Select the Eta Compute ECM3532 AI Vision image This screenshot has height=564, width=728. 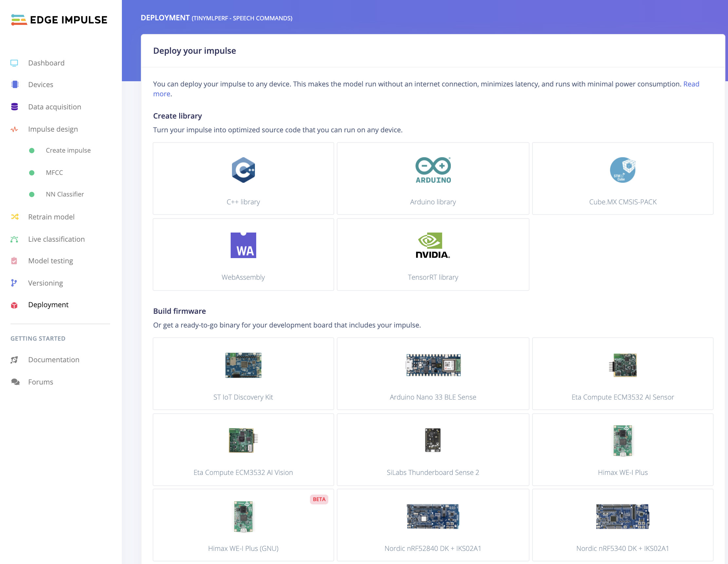pos(243,441)
